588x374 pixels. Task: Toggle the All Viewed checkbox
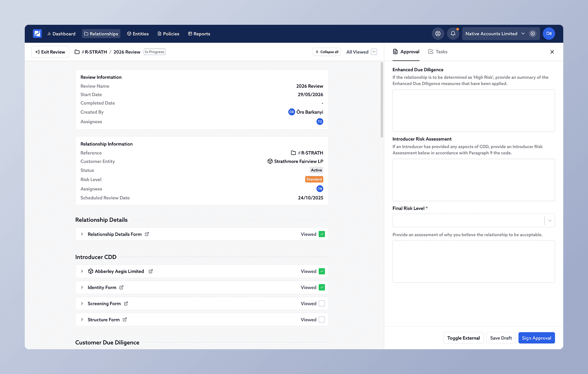pos(374,52)
